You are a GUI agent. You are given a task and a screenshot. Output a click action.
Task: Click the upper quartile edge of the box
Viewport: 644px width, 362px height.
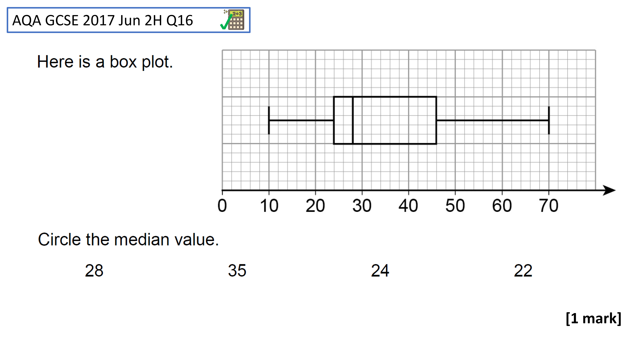(x=437, y=120)
